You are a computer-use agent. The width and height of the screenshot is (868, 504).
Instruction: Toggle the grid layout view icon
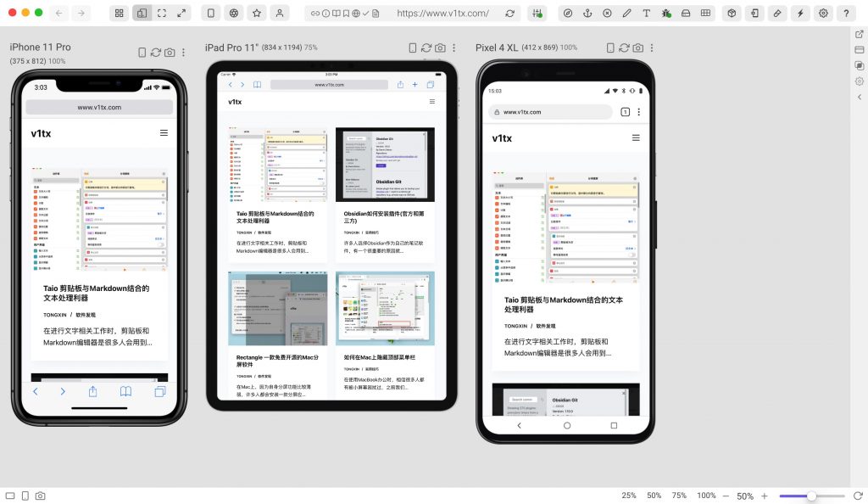[119, 14]
